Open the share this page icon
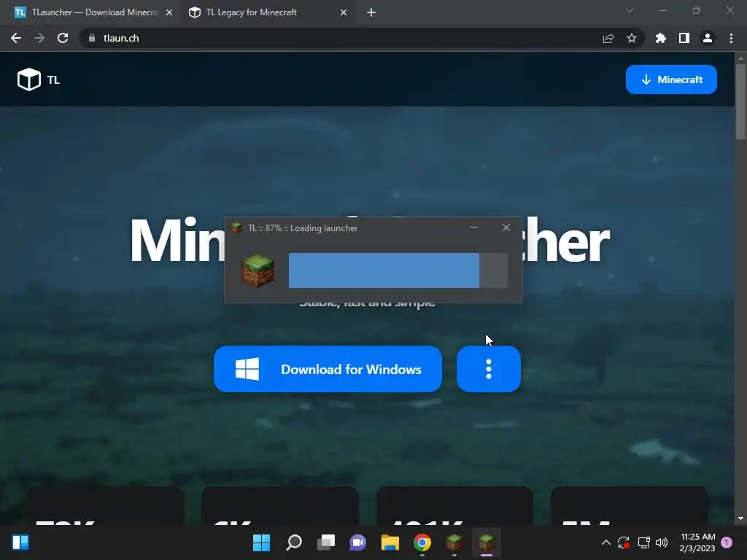Image resolution: width=747 pixels, height=560 pixels. click(x=608, y=38)
